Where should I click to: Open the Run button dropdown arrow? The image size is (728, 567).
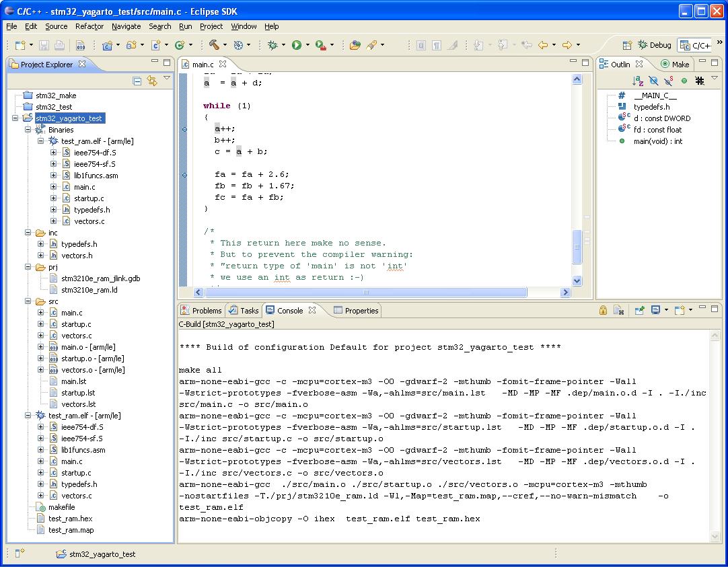(307, 45)
